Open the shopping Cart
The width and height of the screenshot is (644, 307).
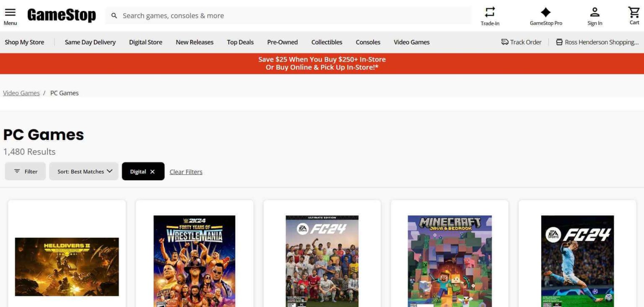click(x=634, y=12)
